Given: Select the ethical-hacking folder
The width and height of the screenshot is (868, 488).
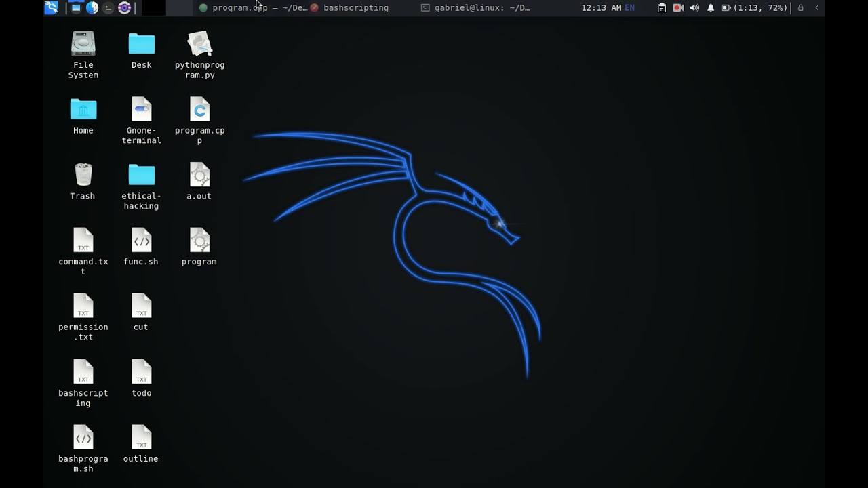Looking at the screenshot, I should tap(141, 186).
